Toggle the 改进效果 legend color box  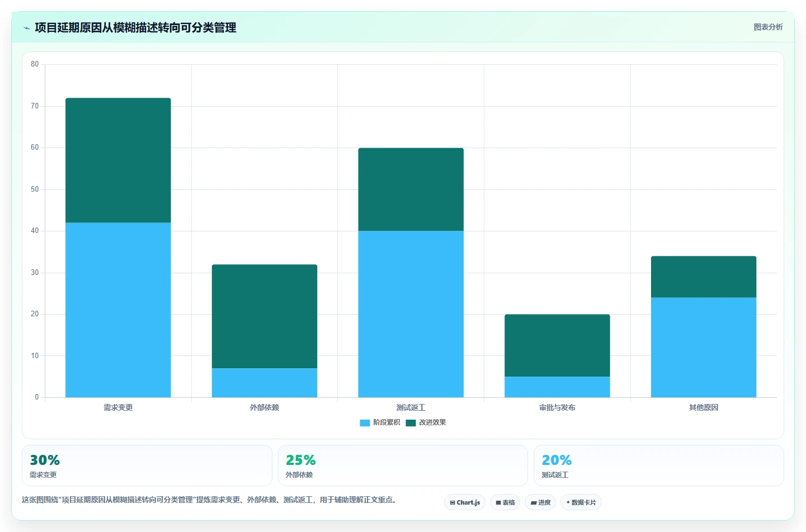tap(411, 422)
